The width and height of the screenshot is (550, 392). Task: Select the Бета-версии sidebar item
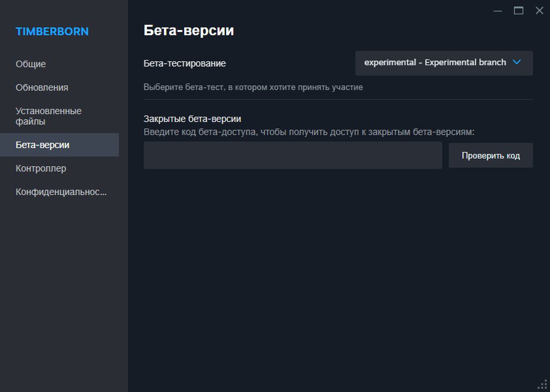(43, 145)
